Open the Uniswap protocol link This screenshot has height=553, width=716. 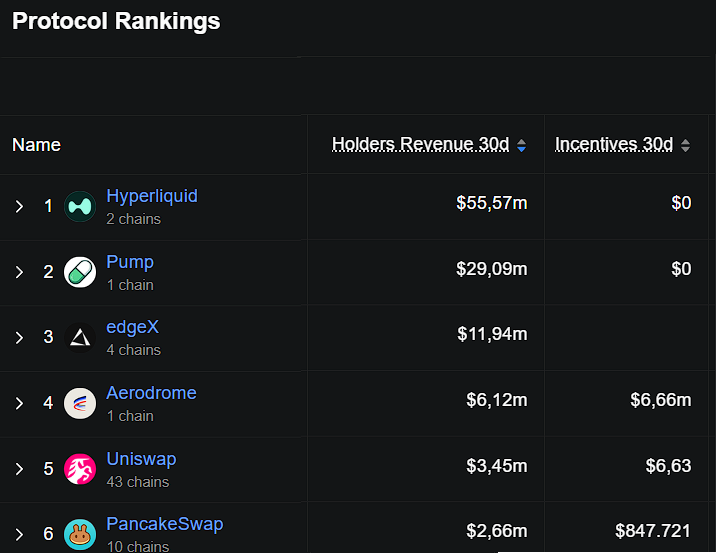tap(142, 458)
